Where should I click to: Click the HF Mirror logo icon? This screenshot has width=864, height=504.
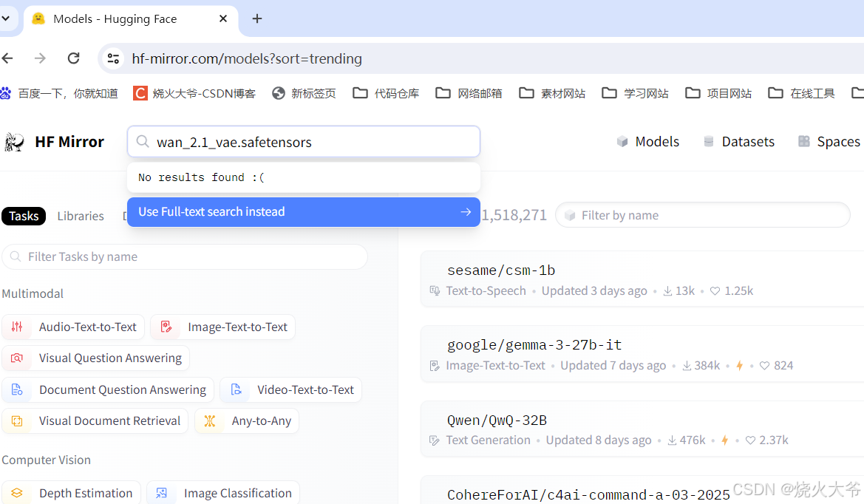14,142
